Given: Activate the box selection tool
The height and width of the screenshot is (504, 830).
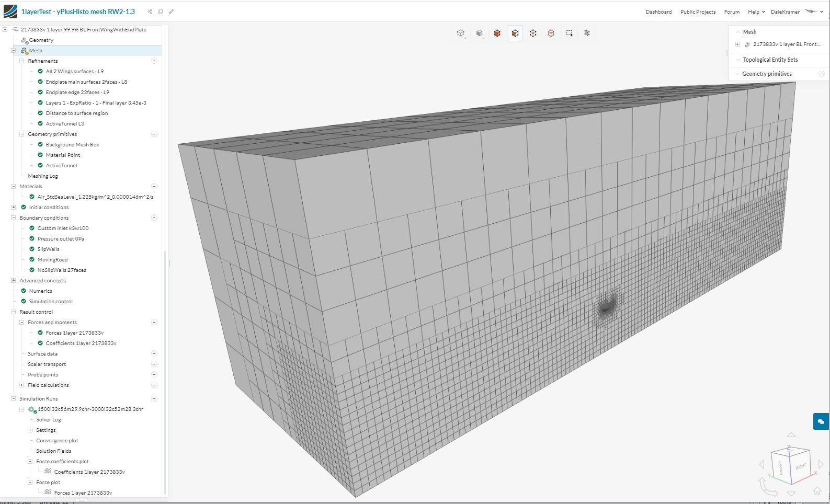Looking at the screenshot, I should (x=569, y=33).
